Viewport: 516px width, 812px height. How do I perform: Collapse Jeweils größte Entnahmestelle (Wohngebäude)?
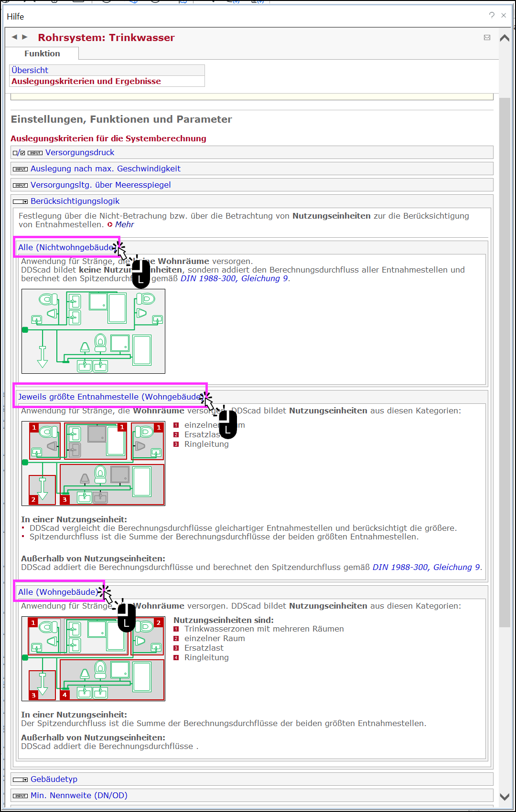click(x=109, y=397)
